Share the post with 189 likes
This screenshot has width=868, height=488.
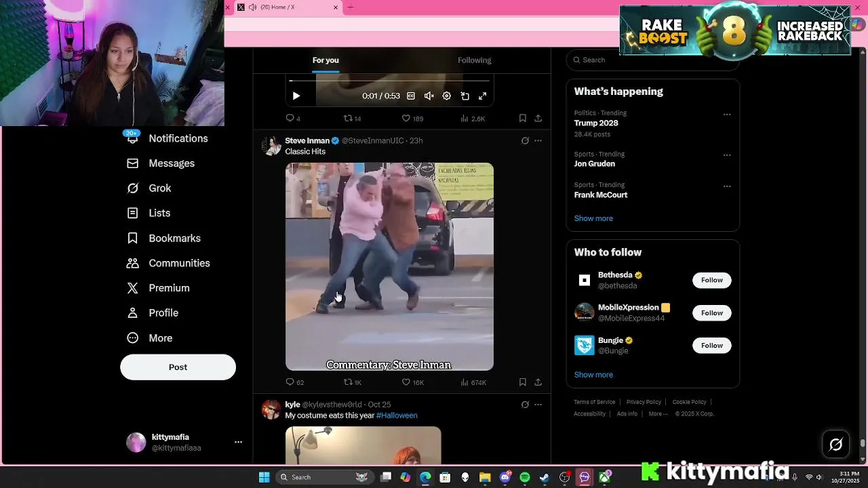click(x=538, y=119)
